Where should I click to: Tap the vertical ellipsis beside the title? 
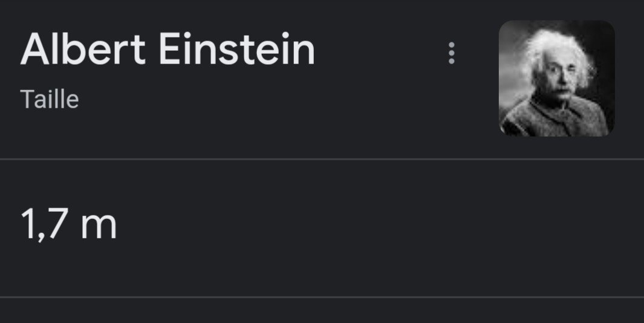point(451,53)
